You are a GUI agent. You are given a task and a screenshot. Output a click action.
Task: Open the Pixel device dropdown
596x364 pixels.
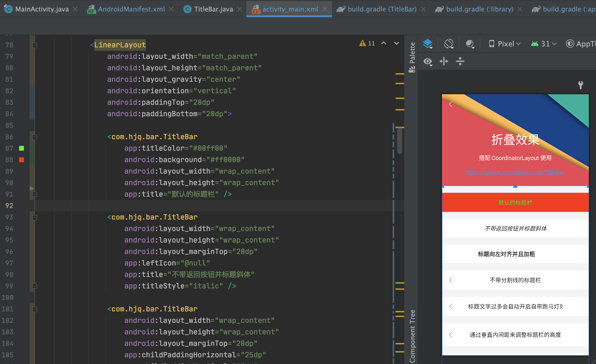click(x=506, y=44)
